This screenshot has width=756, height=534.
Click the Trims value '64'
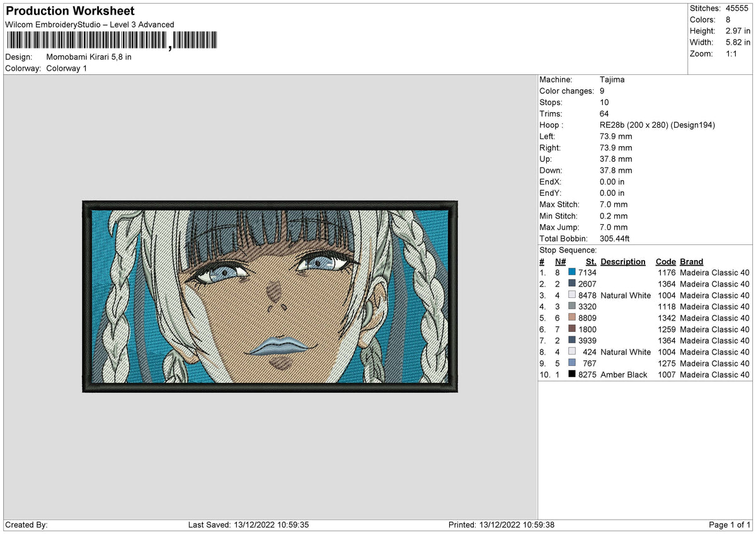pos(605,114)
